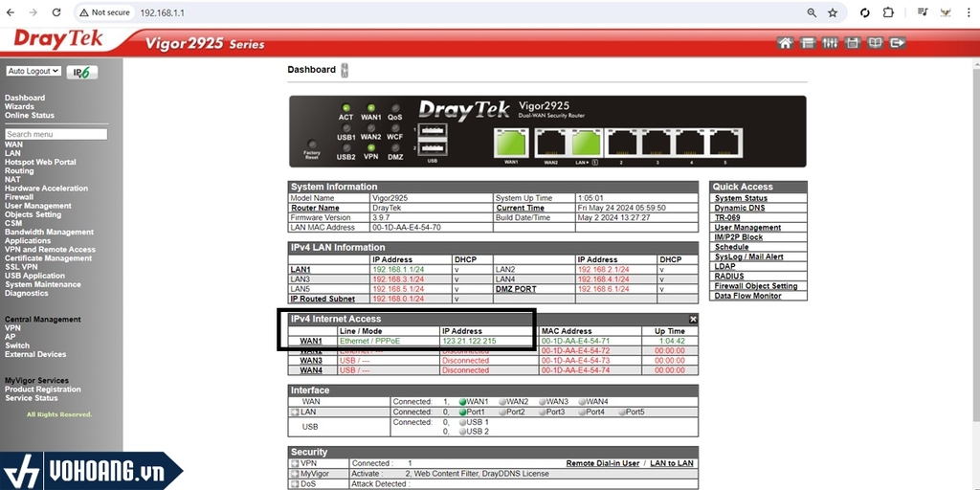Click the LAN to LAN link
Screen dimensions: 980x490
pos(672,464)
